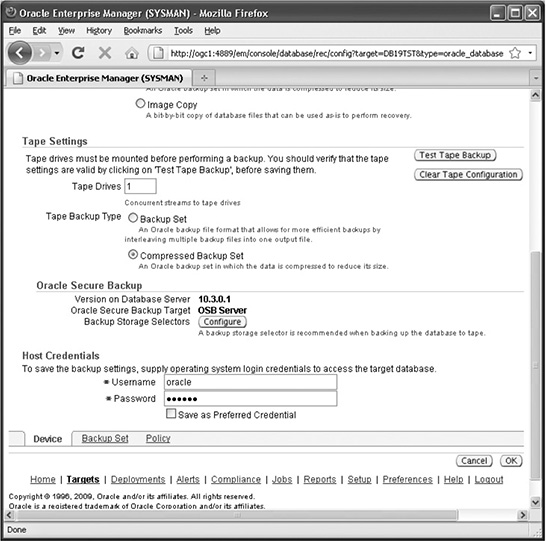This screenshot has height=541, width=547.
Task: Switch to the Policy tab
Action: (x=158, y=438)
